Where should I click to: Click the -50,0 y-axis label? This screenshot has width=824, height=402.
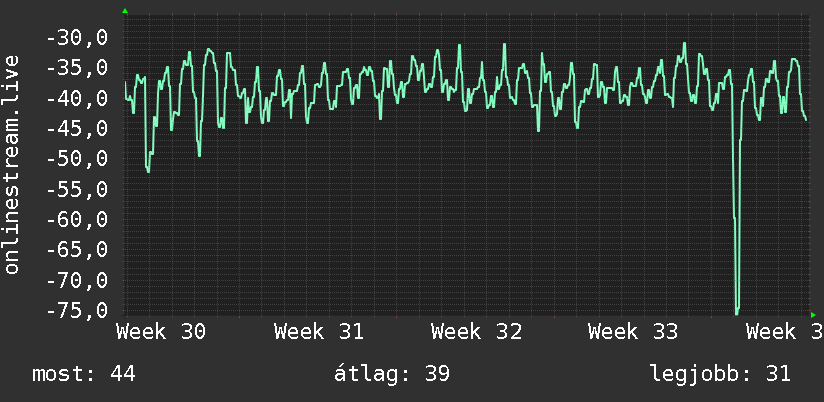pyautogui.click(x=77, y=159)
